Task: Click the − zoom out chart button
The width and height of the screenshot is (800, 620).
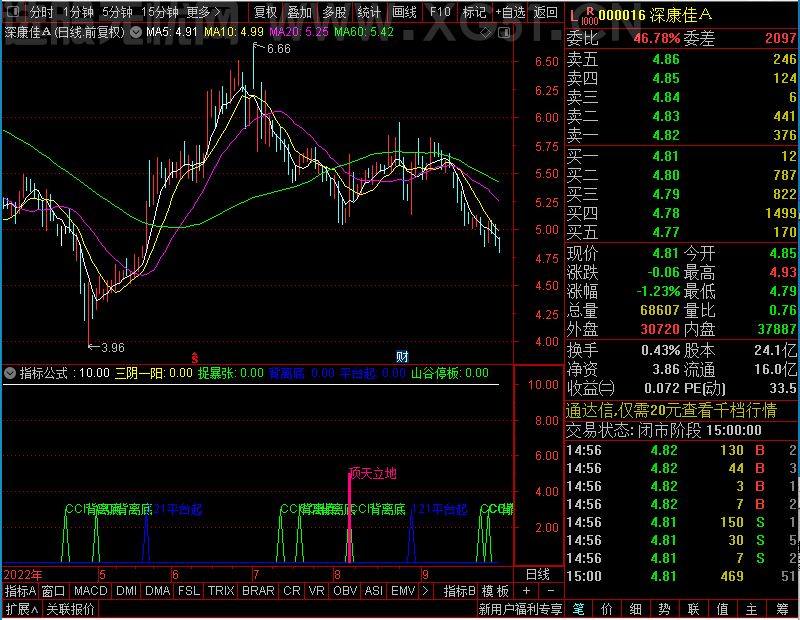Action: tap(551, 591)
